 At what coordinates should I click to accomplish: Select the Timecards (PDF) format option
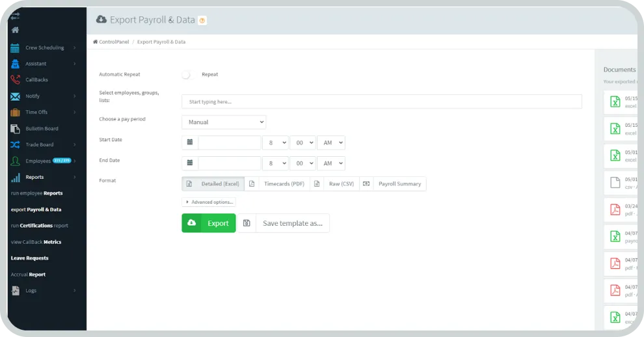tap(278, 184)
